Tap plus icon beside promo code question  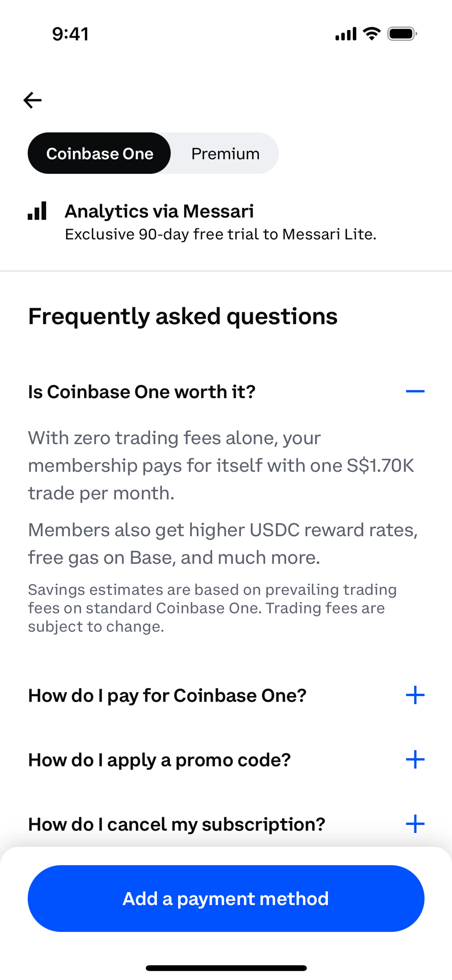[x=415, y=760]
